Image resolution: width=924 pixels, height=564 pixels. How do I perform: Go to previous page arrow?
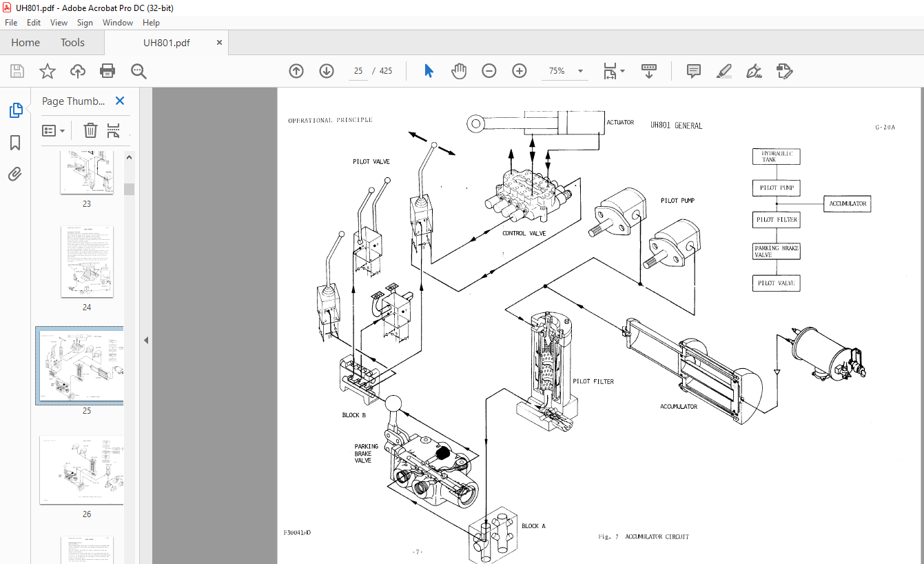click(x=296, y=71)
